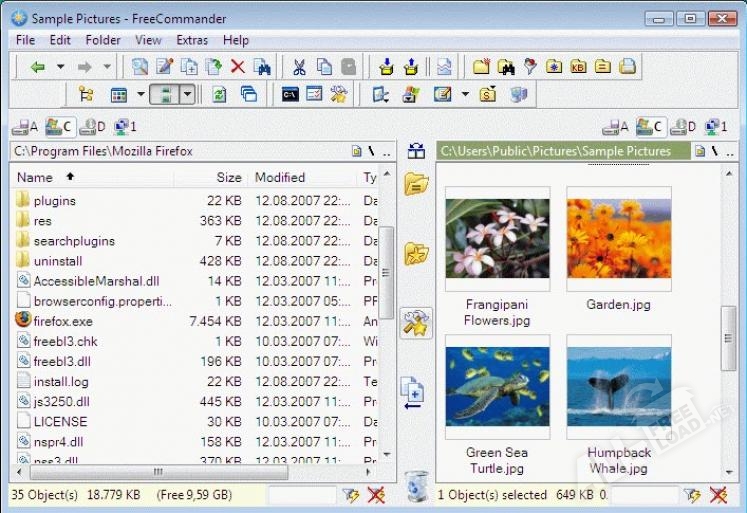This screenshot has height=513, width=747.
Task: Open the DOS command prompt icon
Action: pyautogui.click(x=290, y=94)
